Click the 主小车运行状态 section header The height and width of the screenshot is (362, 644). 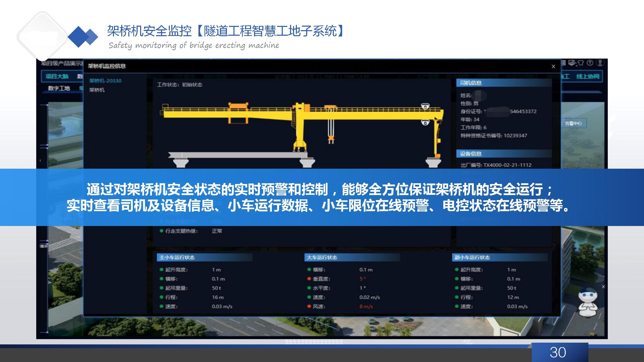point(205,257)
